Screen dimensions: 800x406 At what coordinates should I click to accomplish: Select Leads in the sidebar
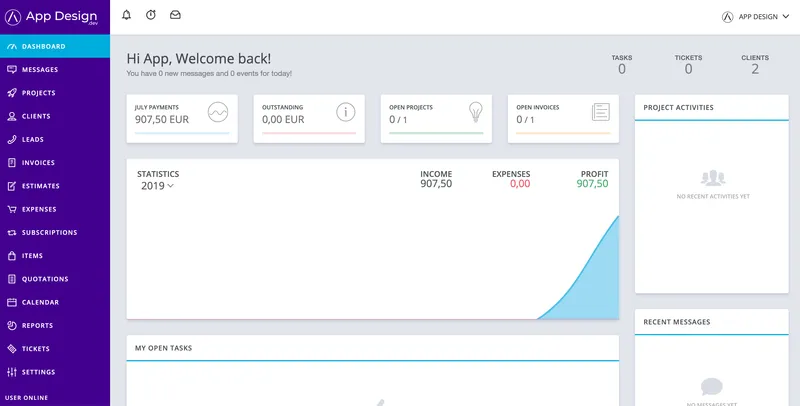(55, 139)
